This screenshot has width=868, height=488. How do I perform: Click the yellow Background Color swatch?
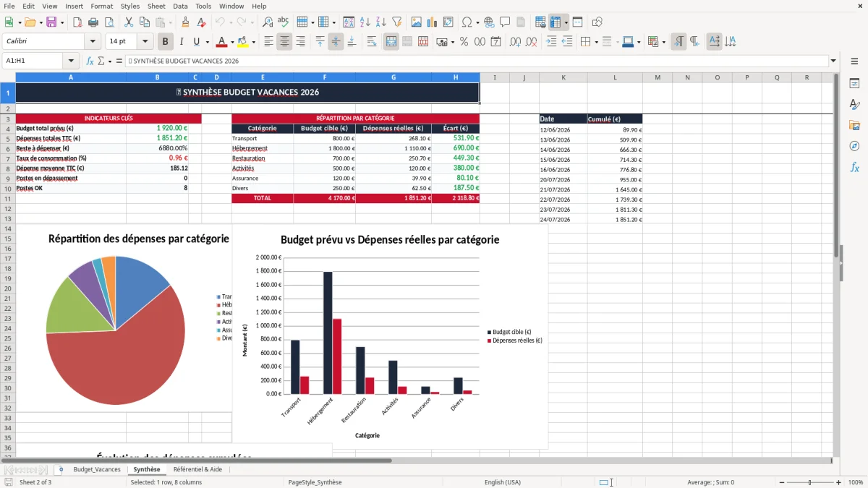[x=243, y=42]
